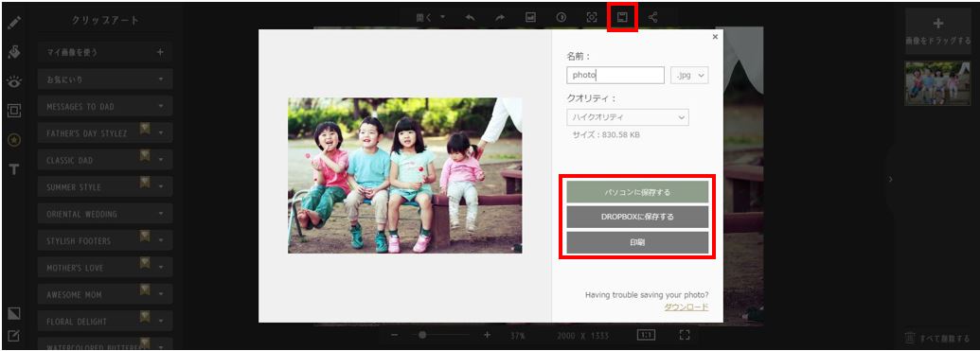Expand the MOTHER'S LOVE category
This screenshot has height=351, width=980.
(161, 268)
